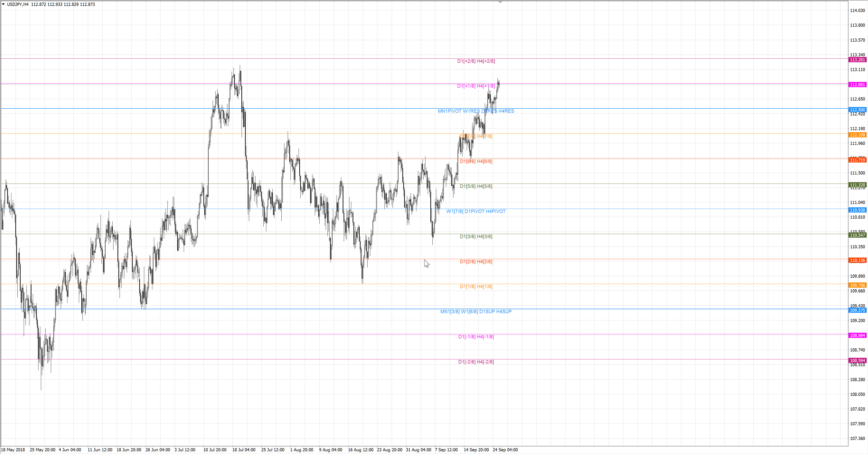
Task: Click the W1[7/8] D1PIVOT H4PIVOT label
Action: click(x=476, y=211)
